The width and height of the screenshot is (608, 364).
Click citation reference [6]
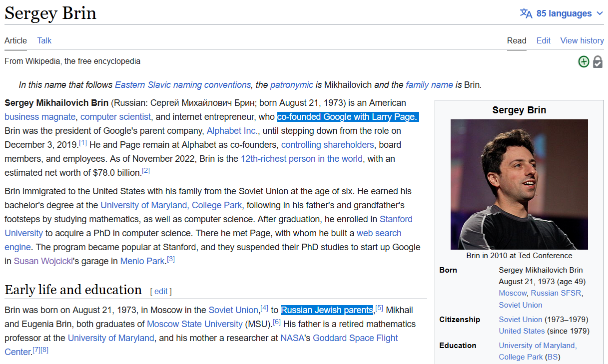click(277, 322)
